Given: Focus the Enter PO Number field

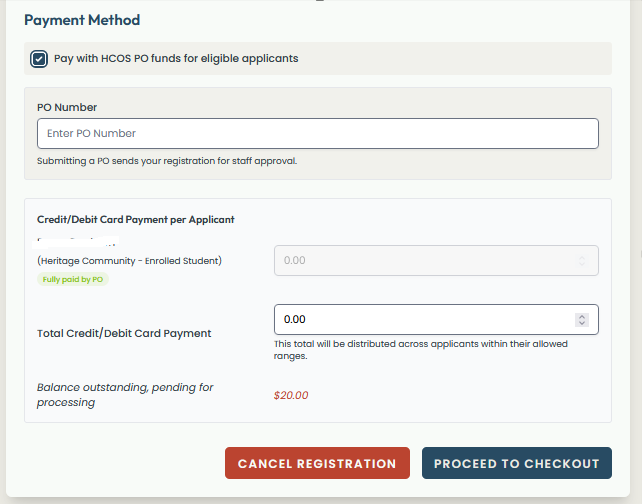Looking at the screenshot, I should [x=317, y=134].
